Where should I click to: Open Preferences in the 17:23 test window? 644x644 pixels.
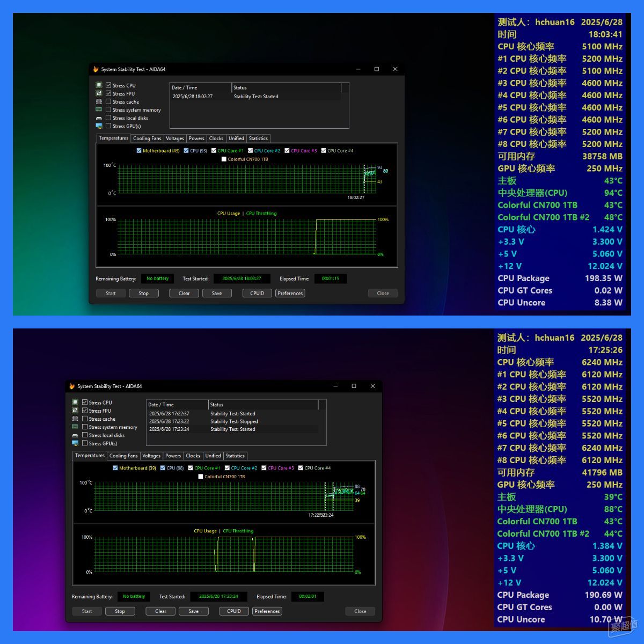point(267,611)
